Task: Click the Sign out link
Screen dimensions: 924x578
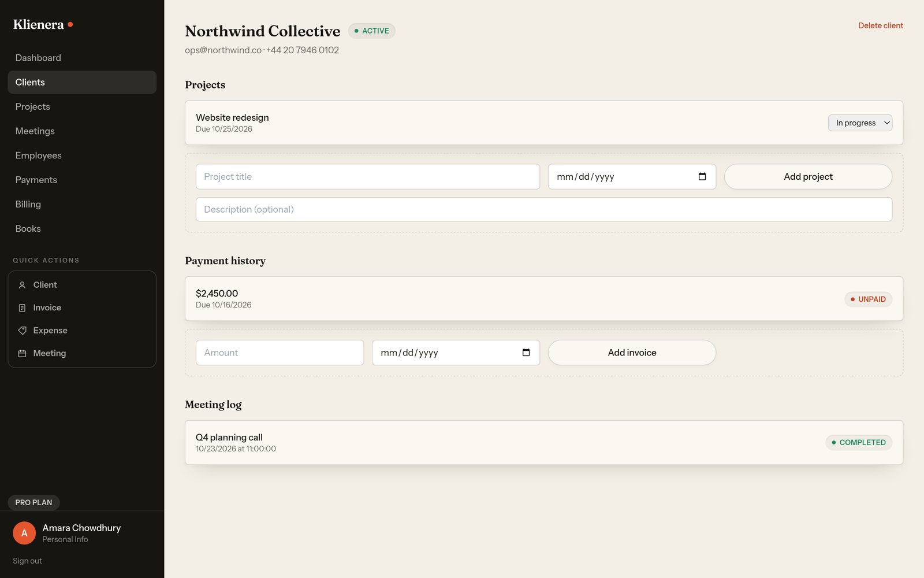Action: pos(27,561)
